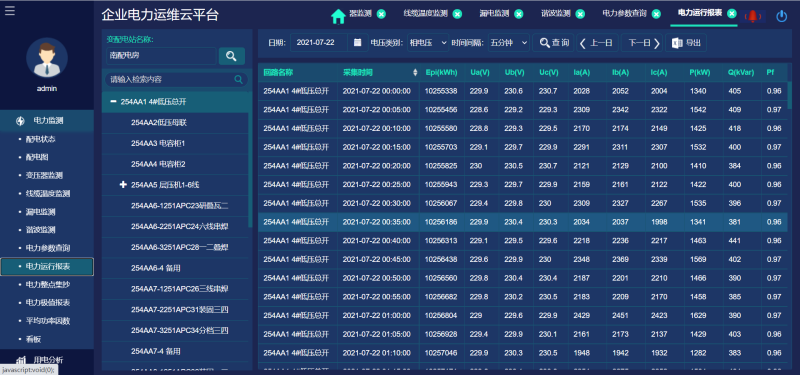Go to 下一日 next day
Image resolution: width=800 pixels, height=375 pixels.
pos(641,43)
